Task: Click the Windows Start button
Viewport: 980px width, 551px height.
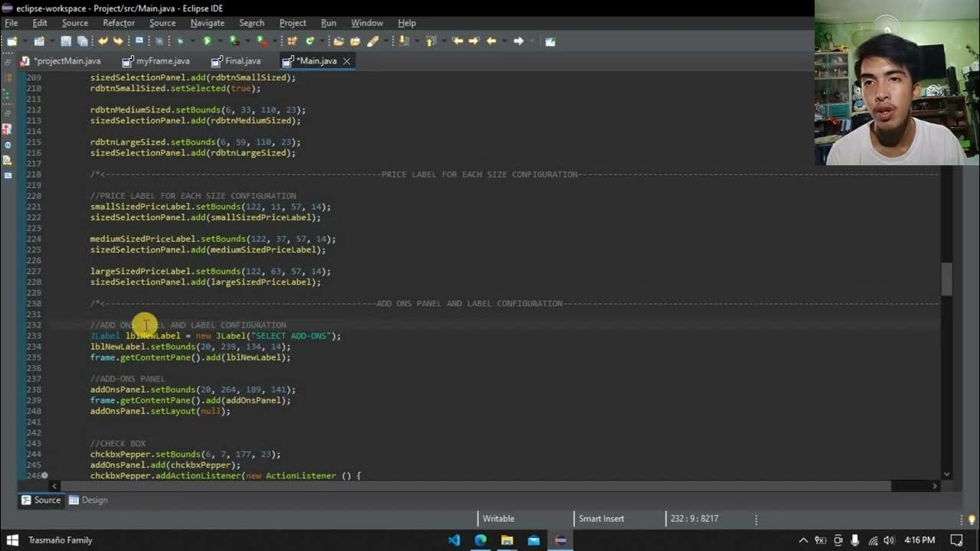Action: pyautogui.click(x=12, y=540)
